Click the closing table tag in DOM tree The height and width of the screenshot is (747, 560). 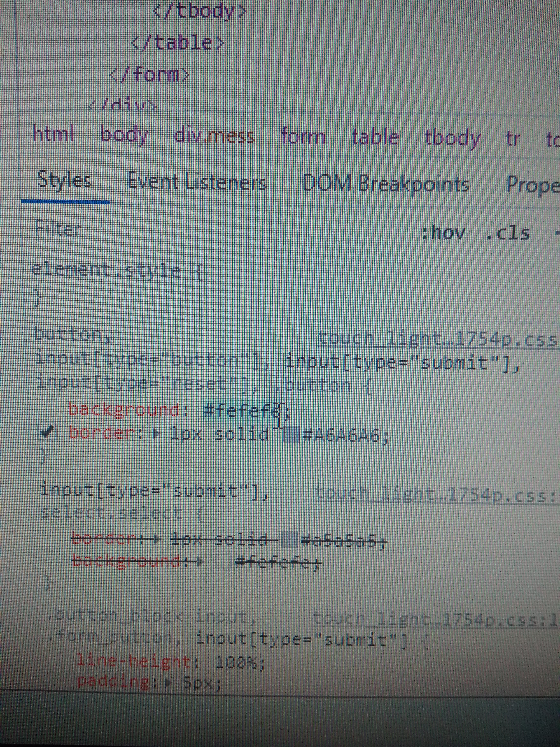click(177, 43)
